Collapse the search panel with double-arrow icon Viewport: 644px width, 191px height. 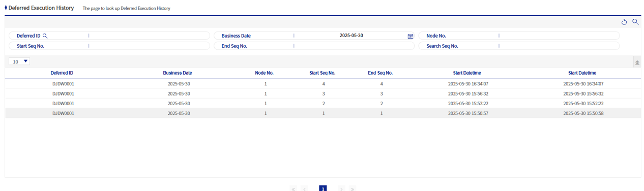coord(637,62)
